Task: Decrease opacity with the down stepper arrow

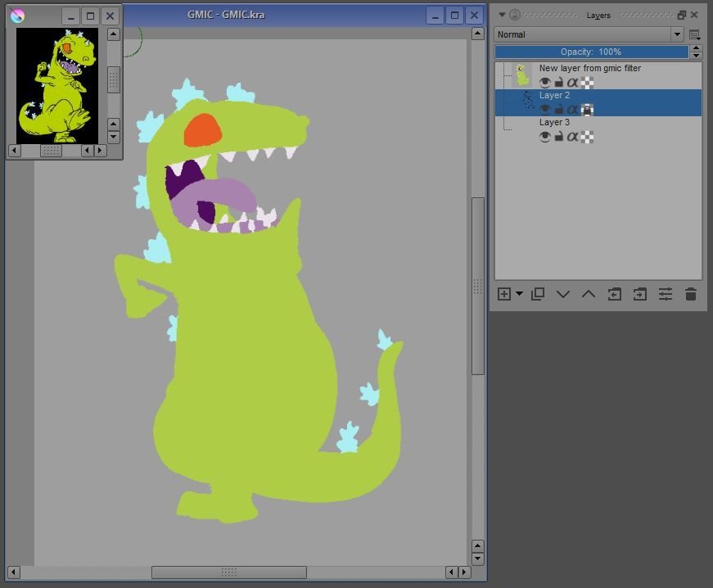Action: 696,56
